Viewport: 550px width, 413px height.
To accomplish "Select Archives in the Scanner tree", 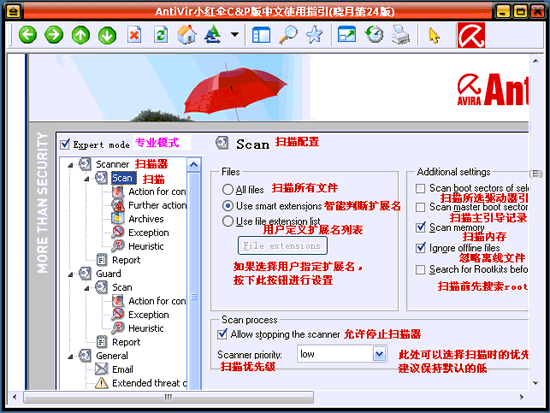I will click(x=146, y=219).
